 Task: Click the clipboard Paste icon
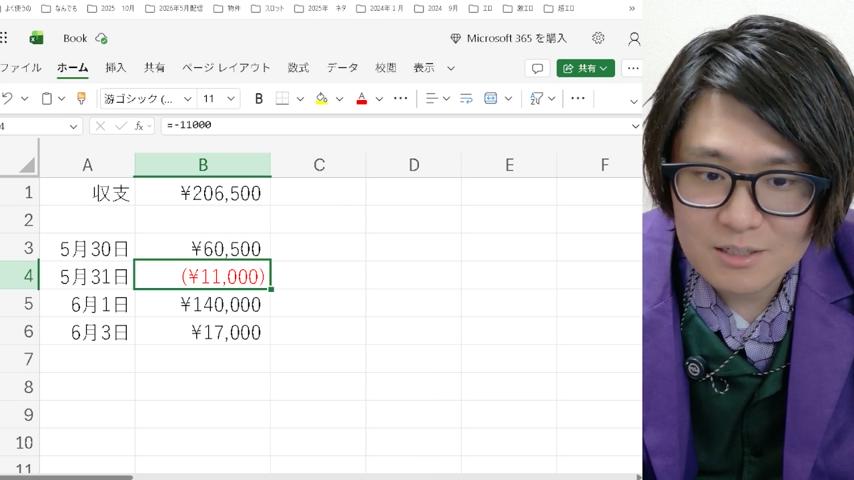pos(47,99)
